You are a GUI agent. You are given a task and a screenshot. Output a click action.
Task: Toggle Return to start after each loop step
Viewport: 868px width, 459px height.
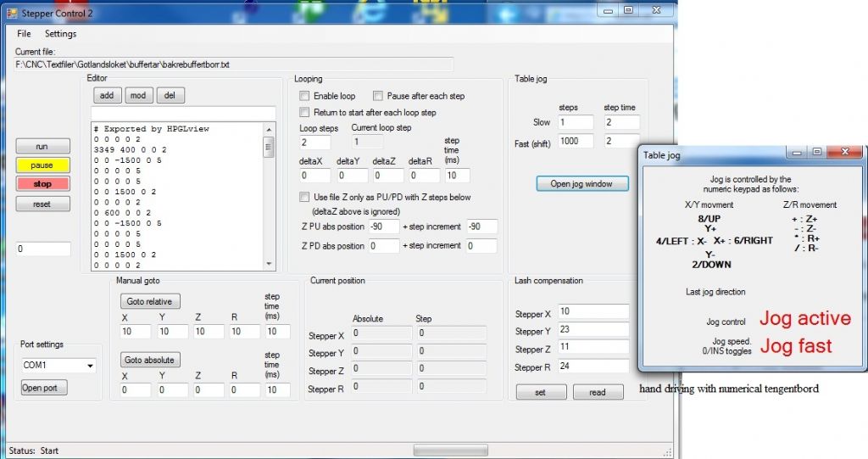(304, 113)
